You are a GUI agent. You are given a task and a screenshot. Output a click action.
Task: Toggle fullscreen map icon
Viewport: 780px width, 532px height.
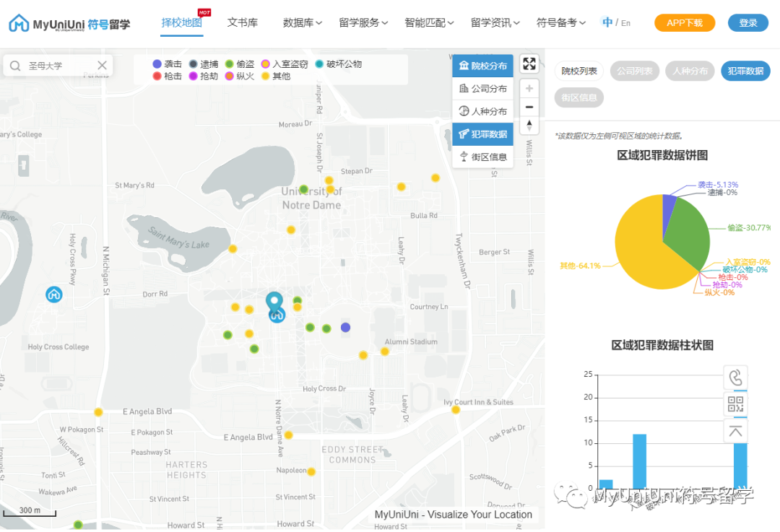tap(529, 64)
